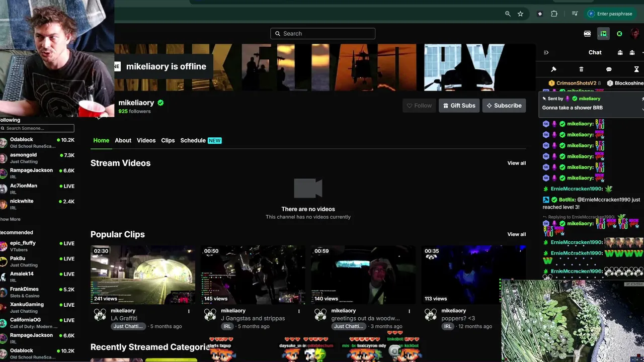Click the Enter passphrase profile button
644x362 pixels.
tap(610, 14)
